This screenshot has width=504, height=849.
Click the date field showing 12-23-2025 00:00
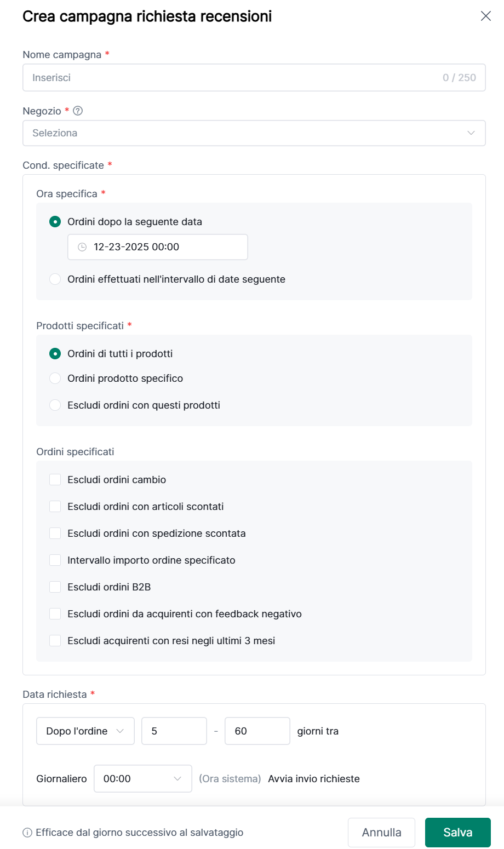[158, 247]
